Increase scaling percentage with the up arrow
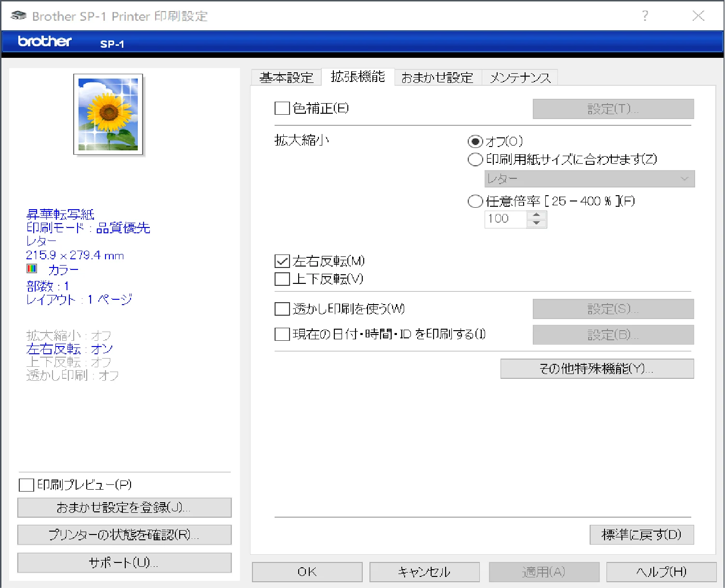Image resolution: width=725 pixels, height=588 pixels. [x=536, y=215]
